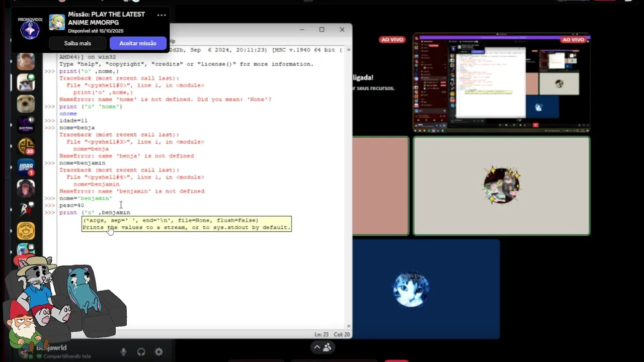This screenshot has width=644, height=362.
Task: Open the yellow round badge server icon
Action: pyautogui.click(x=26, y=231)
